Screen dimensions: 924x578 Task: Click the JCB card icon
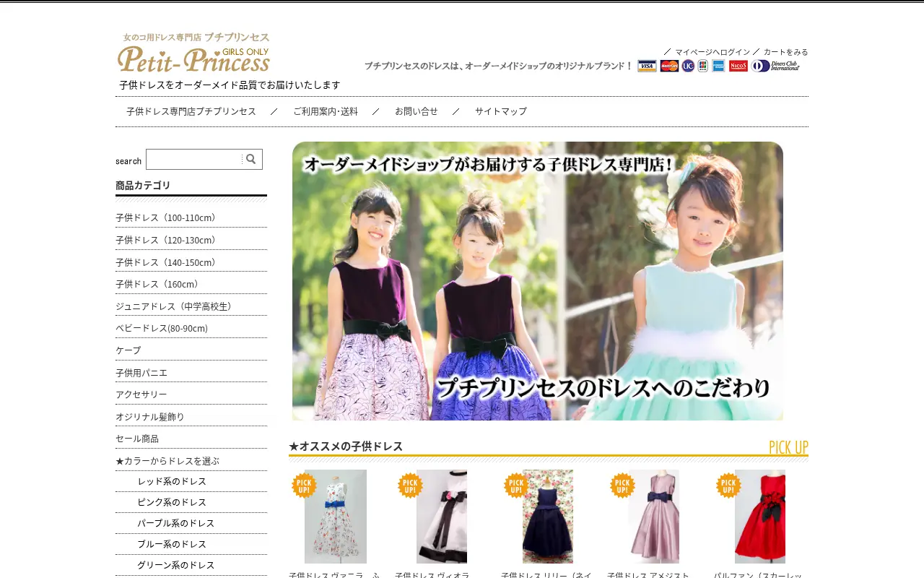click(x=703, y=66)
